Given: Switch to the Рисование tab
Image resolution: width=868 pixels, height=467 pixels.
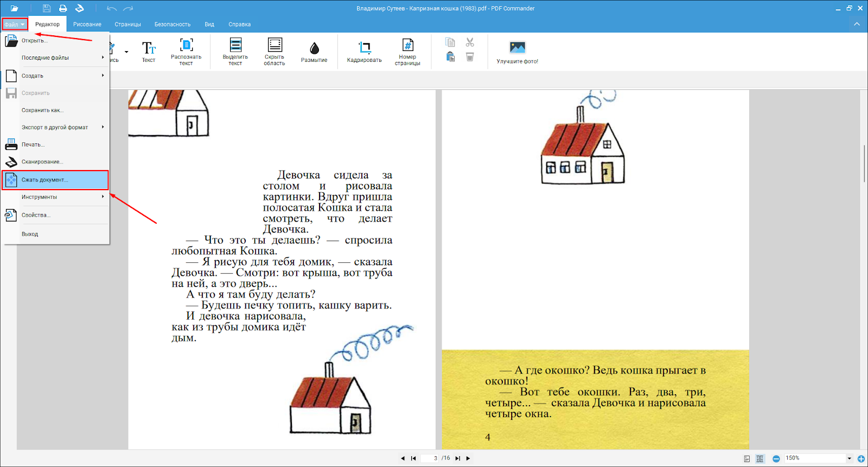Looking at the screenshot, I should point(87,24).
